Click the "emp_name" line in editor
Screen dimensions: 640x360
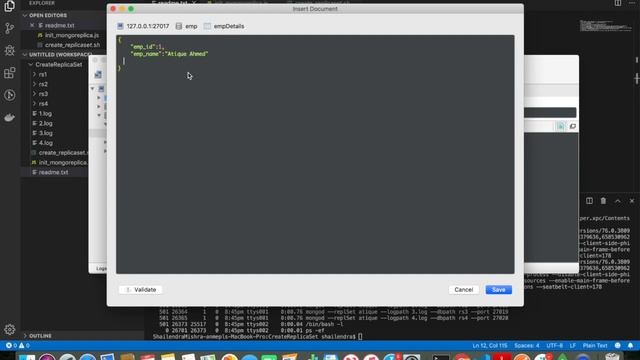(169, 54)
